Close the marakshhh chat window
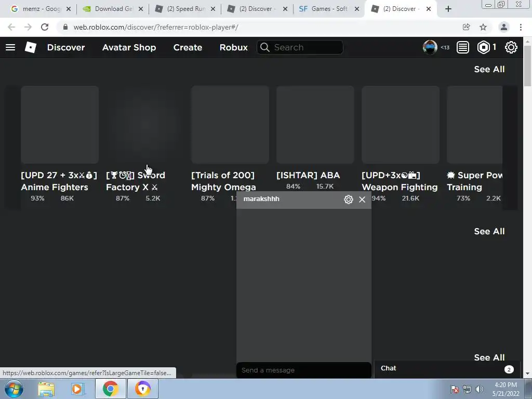The image size is (532, 399). (x=362, y=199)
